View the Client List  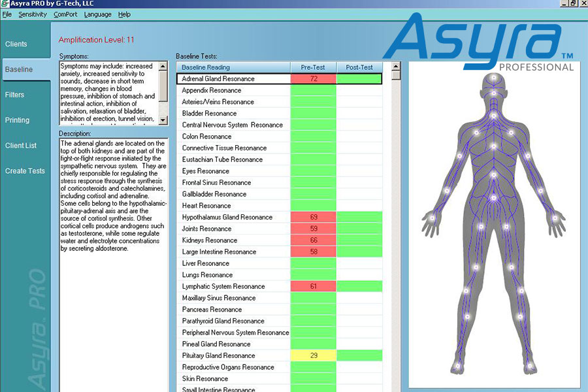(x=20, y=146)
